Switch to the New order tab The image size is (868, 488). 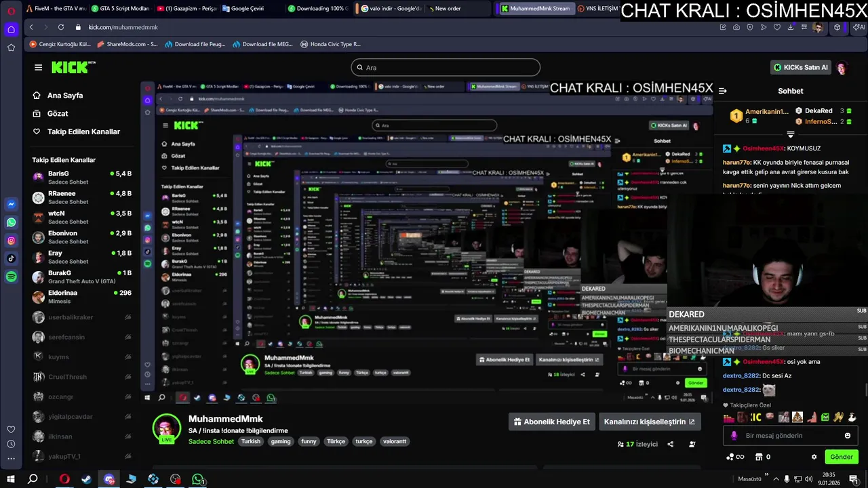(x=458, y=9)
